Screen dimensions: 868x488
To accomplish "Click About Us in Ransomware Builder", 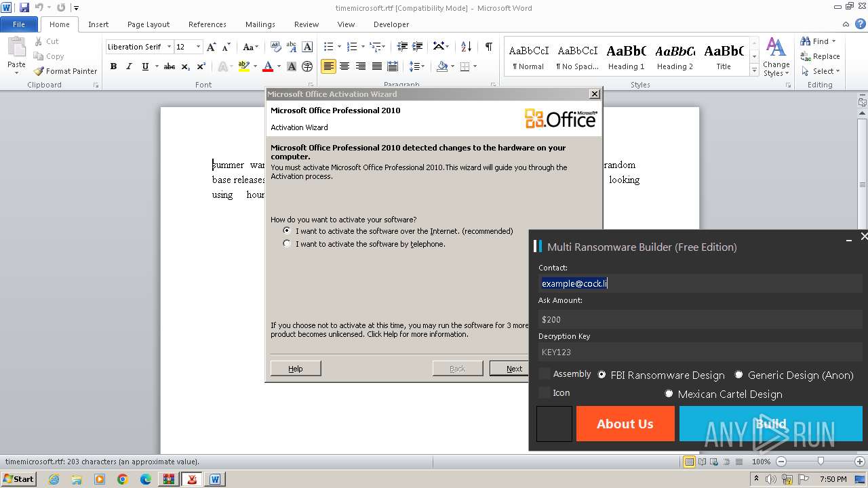I will pos(625,424).
